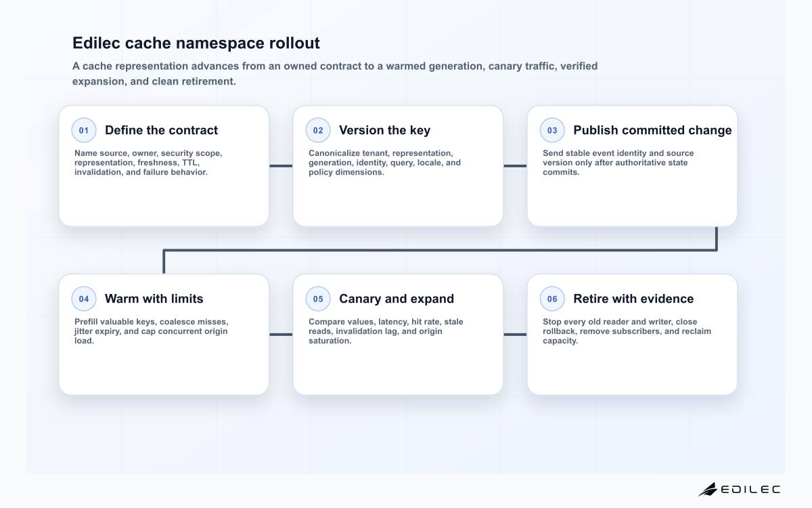Click the title 'Edilec cache namespace rollout'
The height and width of the screenshot is (508, 812).
196,43
